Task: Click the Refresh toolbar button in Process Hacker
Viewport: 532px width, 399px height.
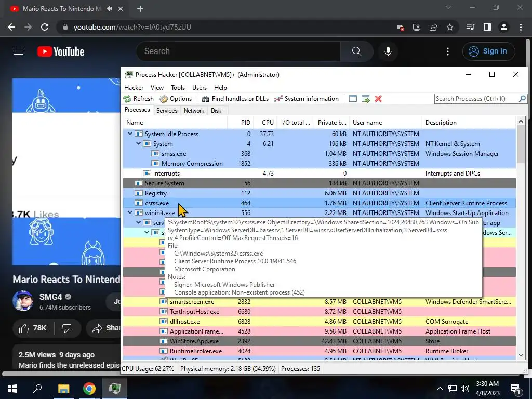Action: [138, 99]
